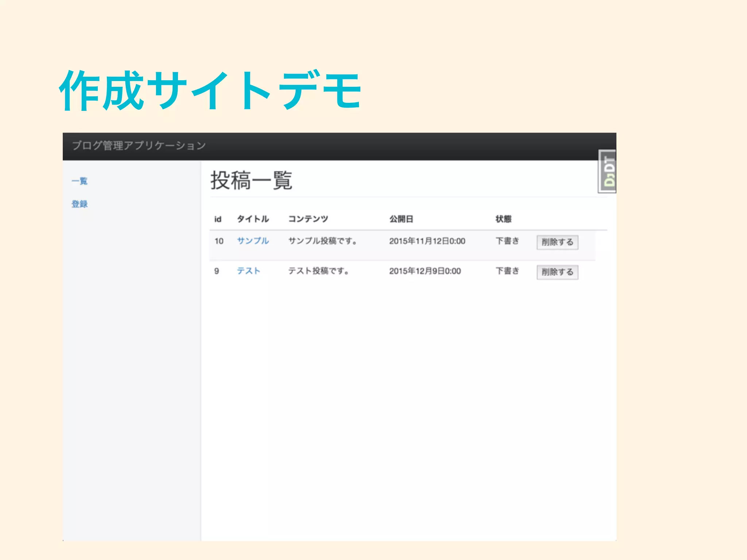Select the タイトル column header
This screenshot has width=747, height=560.
pos(253,219)
